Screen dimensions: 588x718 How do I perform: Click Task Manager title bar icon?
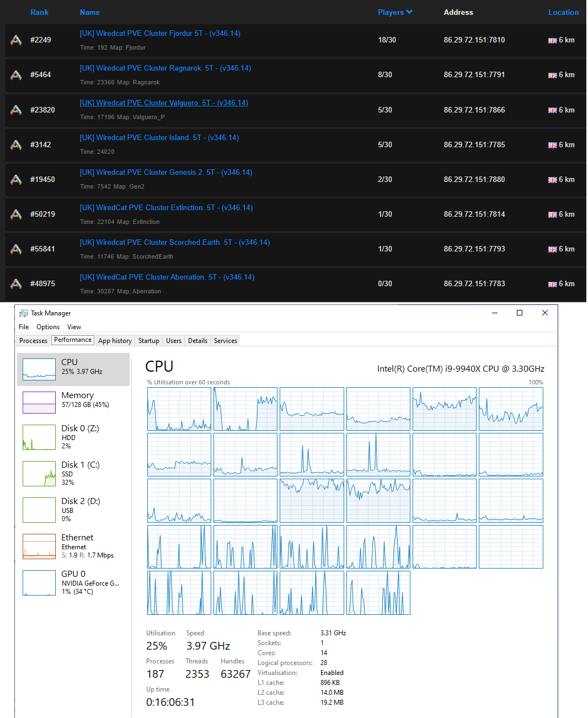(24, 313)
